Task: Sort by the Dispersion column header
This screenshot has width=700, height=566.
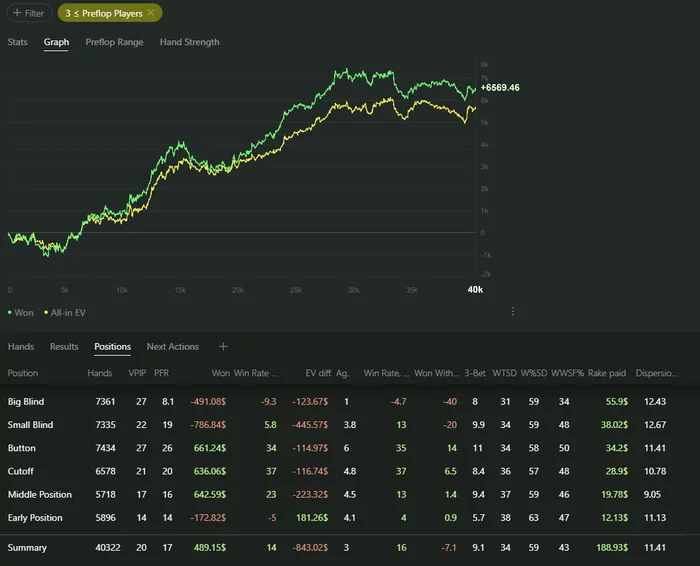Action: (x=656, y=373)
